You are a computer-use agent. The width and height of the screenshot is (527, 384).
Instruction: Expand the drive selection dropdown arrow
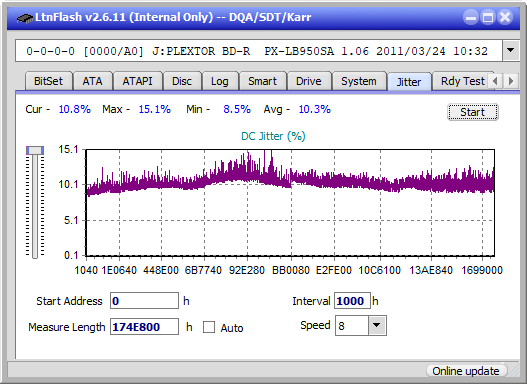[x=511, y=51]
